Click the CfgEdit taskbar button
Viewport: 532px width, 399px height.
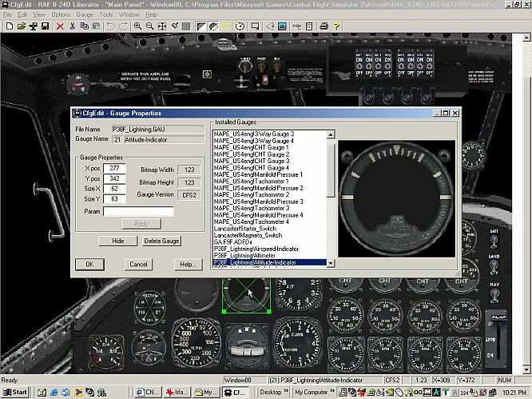pos(236,393)
